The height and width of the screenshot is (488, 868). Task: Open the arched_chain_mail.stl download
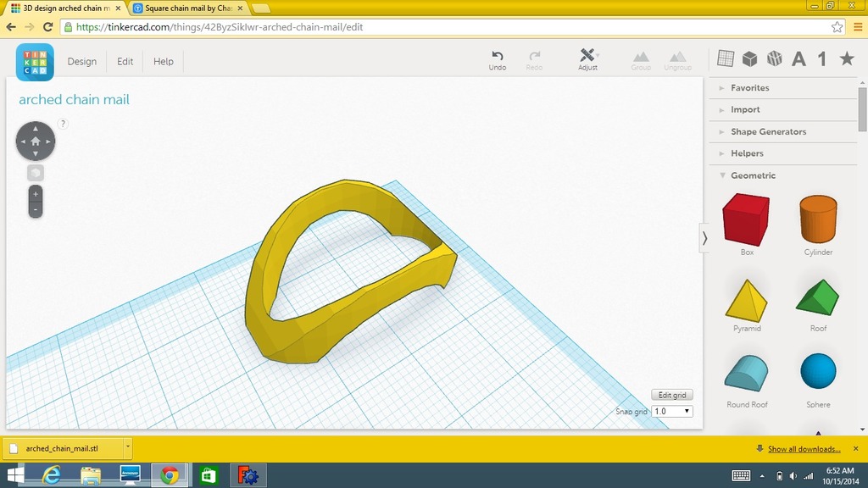[x=63, y=448]
